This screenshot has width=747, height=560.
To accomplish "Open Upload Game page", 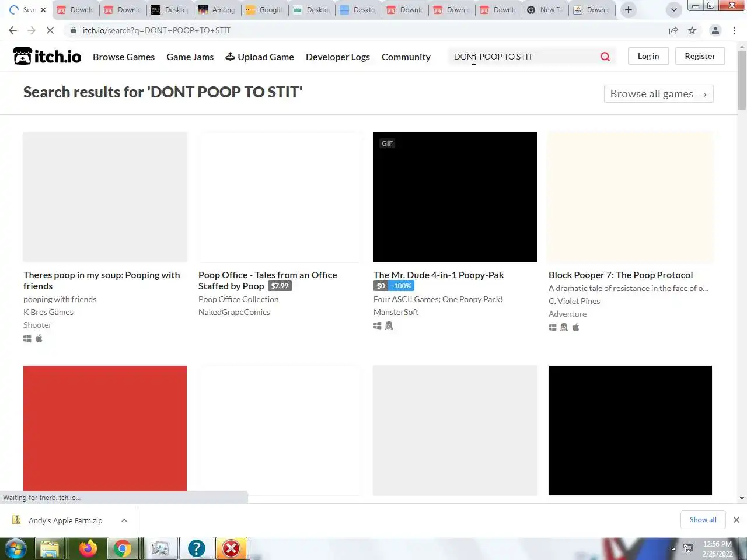I will click(x=260, y=57).
